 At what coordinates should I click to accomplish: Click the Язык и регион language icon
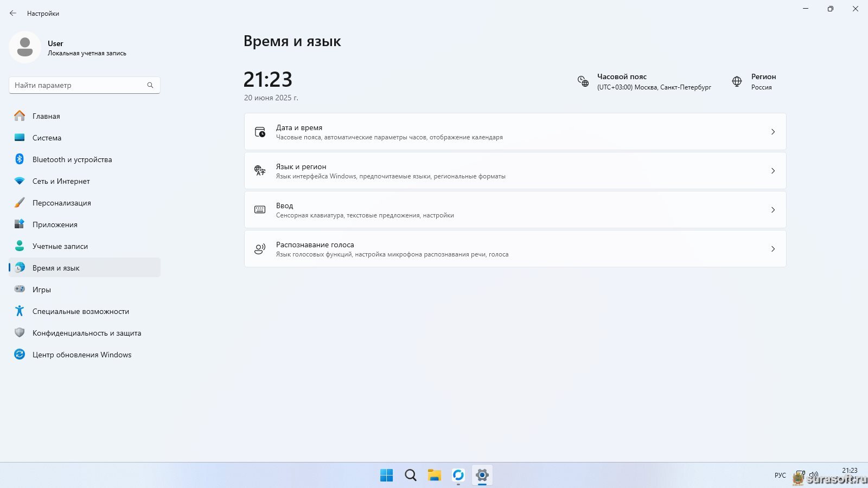point(260,171)
